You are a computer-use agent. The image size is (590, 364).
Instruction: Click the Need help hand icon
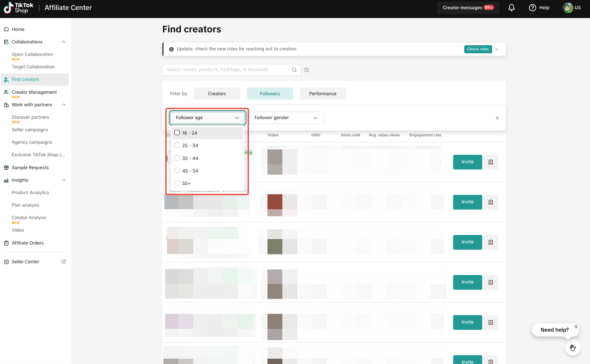tap(573, 347)
